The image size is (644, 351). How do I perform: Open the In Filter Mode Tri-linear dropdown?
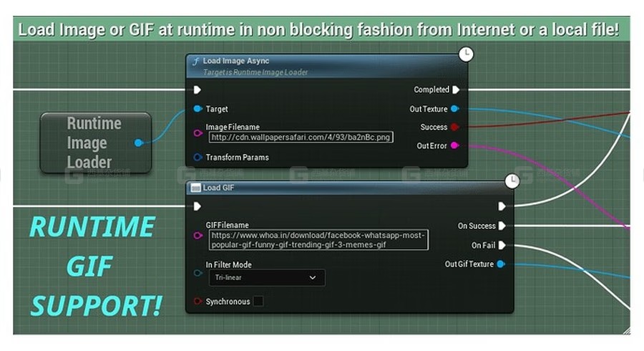pyautogui.click(x=265, y=278)
